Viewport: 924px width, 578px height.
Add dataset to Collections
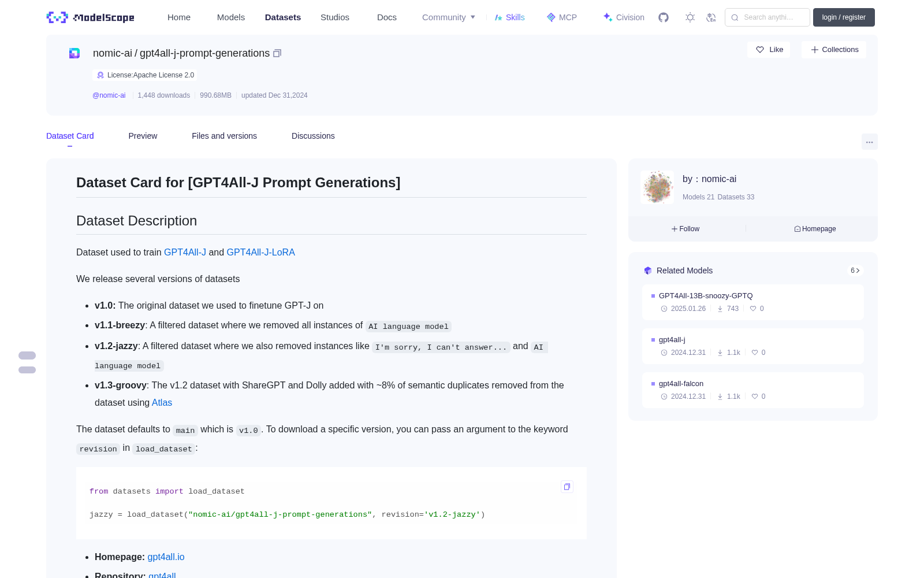[x=834, y=50]
